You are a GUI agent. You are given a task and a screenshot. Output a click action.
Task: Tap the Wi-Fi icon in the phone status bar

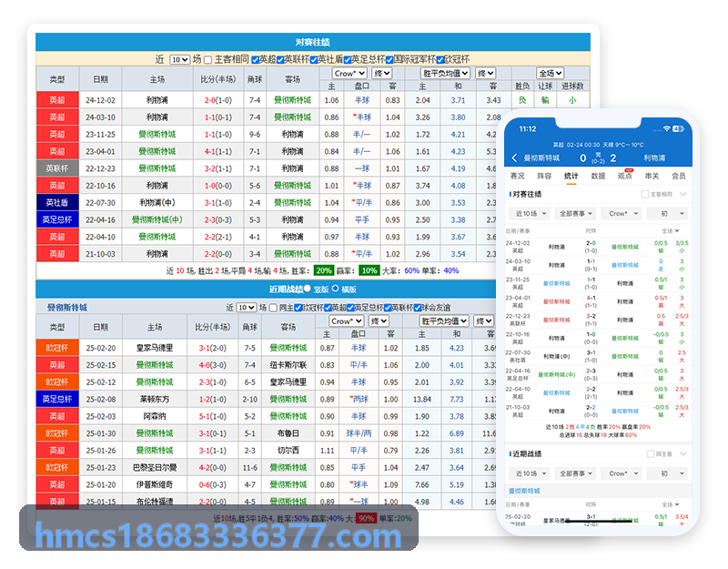point(667,128)
